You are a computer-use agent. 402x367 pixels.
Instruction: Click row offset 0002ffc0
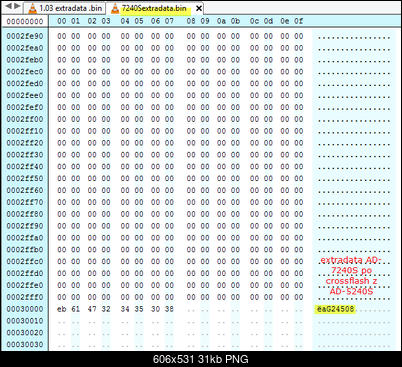click(25, 261)
